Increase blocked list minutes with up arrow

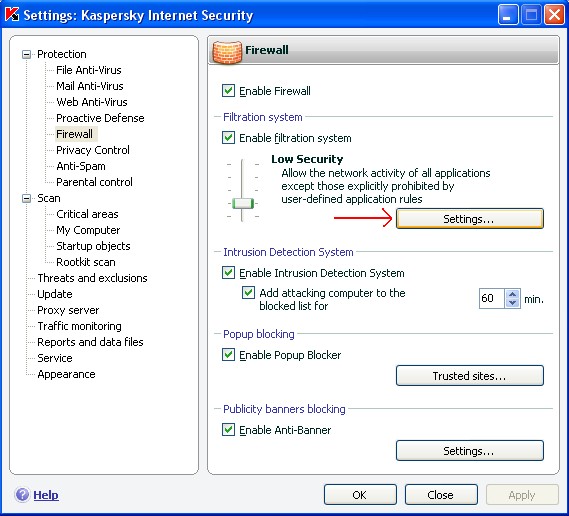[512, 294]
